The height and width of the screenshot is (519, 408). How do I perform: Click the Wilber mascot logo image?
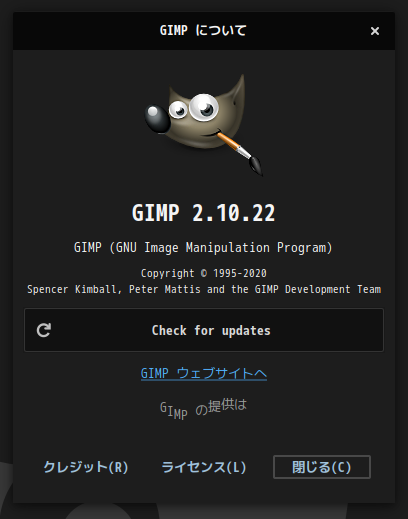204,125
